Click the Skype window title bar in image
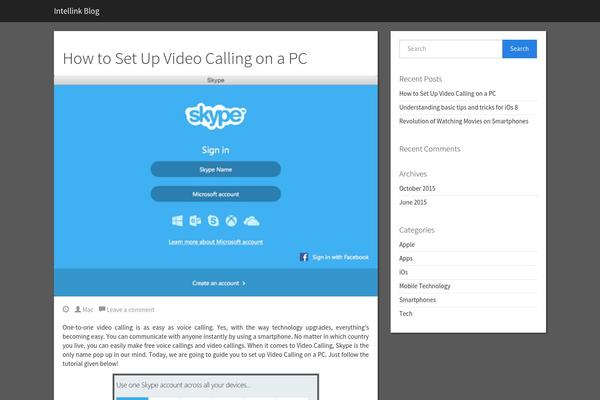Viewport: 600px width, 400px height. click(216, 80)
